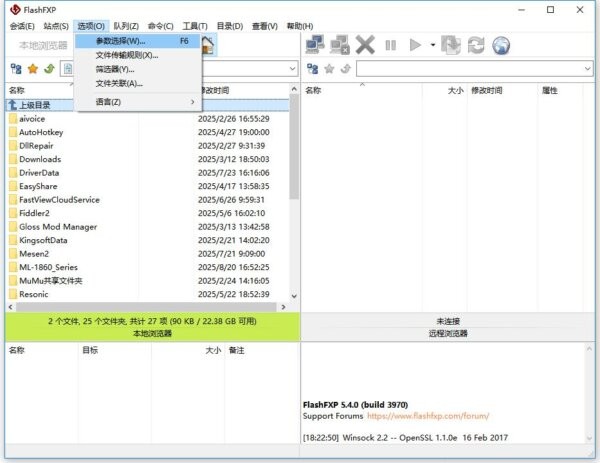The height and width of the screenshot is (463, 600).
Task: Open the 工具(T) menu
Action: point(195,26)
